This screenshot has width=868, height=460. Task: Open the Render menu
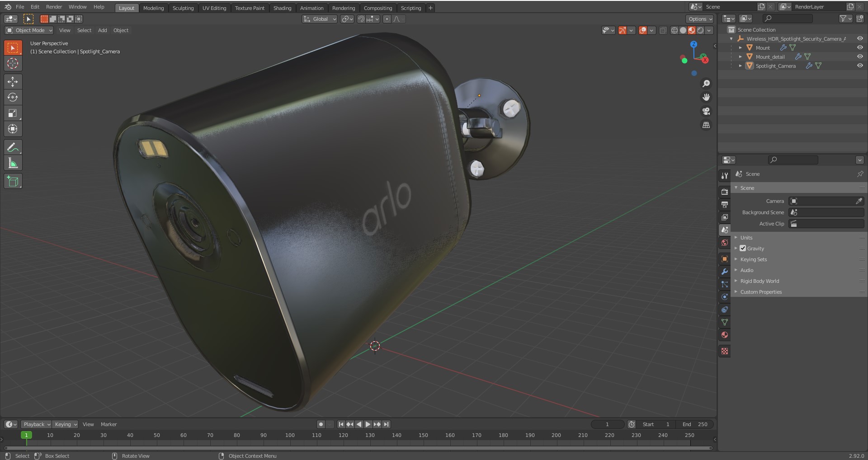point(54,7)
